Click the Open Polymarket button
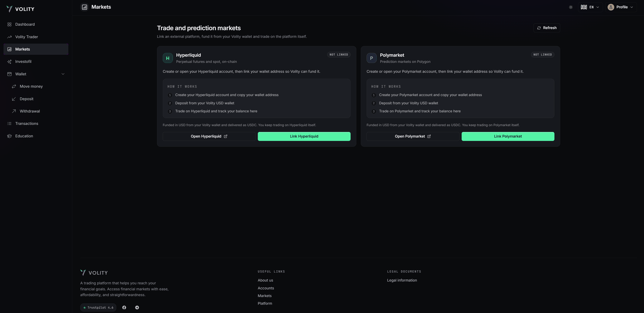Image resolution: width=644 pixels, height=313 pixels. tap(413, 137)
